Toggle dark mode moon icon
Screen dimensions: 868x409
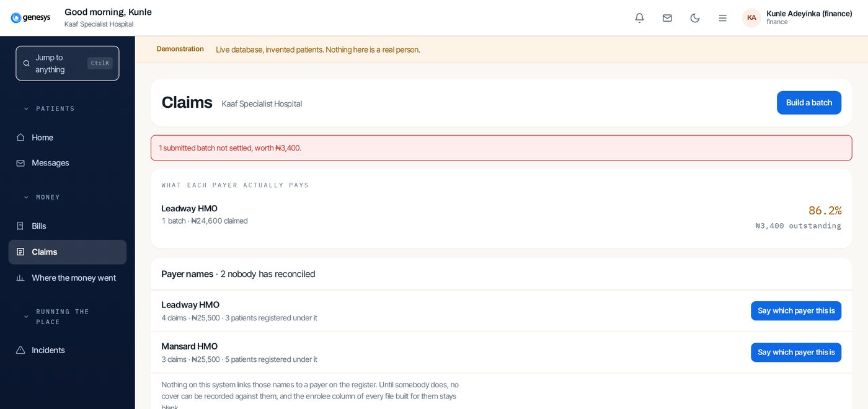click(x=695, y=18)
